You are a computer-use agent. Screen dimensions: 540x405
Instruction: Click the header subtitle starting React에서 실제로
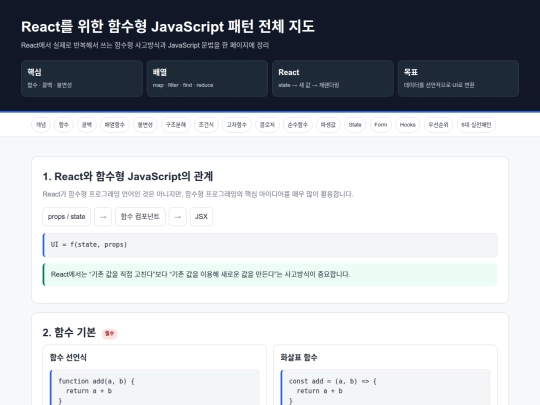tap(145, 45)
